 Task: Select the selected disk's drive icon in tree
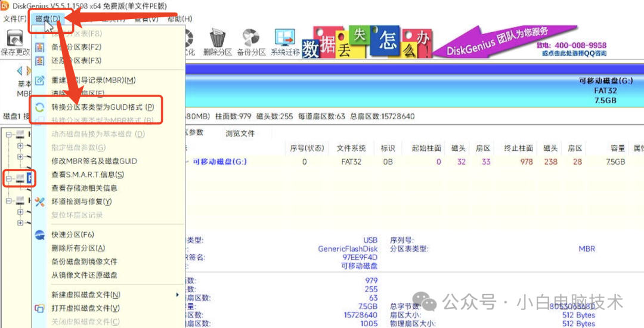(20, 178)
